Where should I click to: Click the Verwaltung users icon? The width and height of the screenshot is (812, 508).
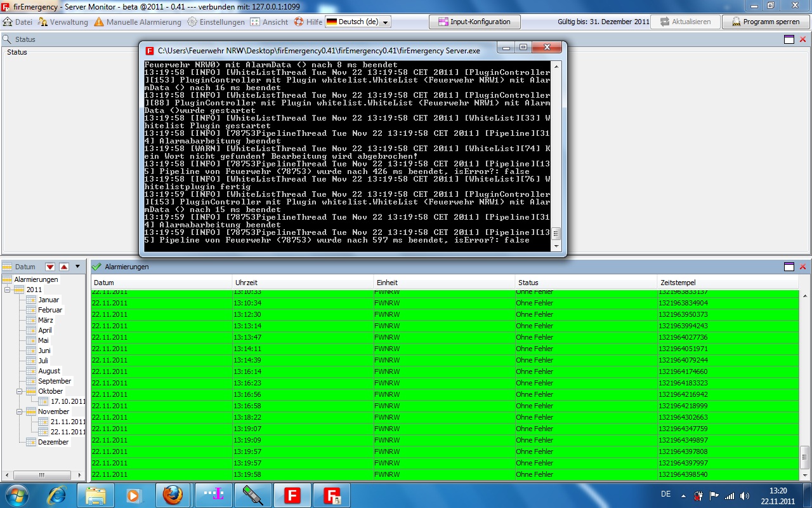[43, 22]
